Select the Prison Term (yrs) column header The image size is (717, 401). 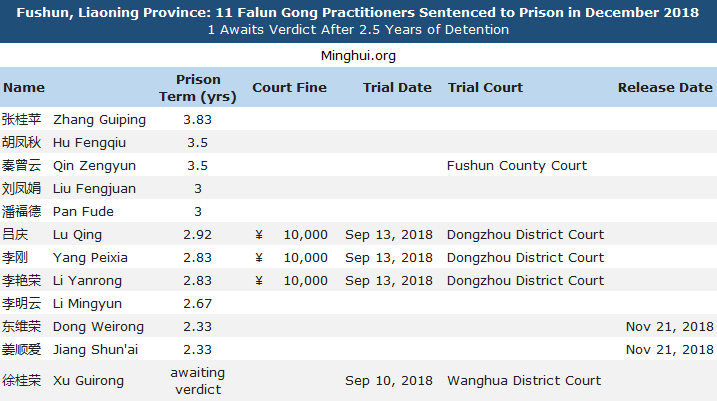(198, 88)
